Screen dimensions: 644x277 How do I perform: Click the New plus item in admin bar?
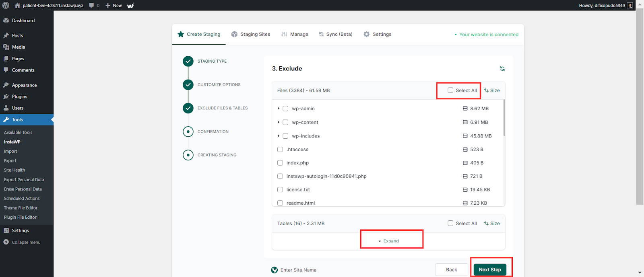click(114, 6)
